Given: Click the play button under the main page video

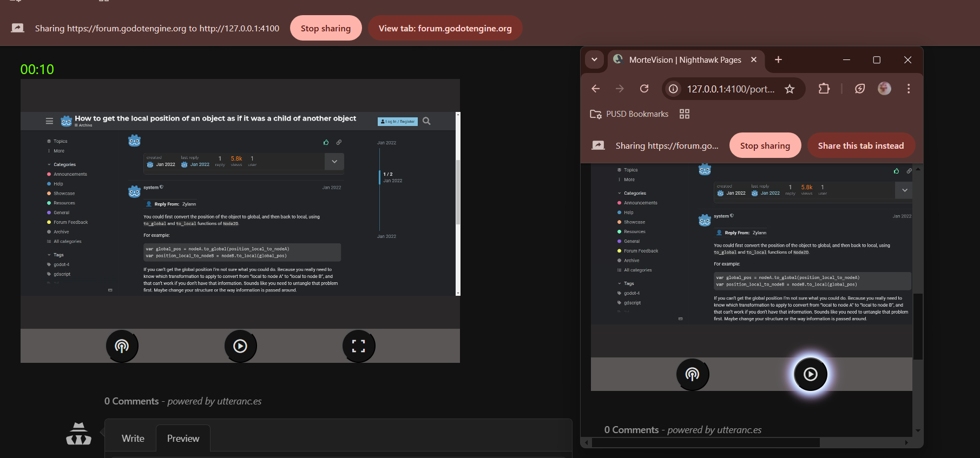Looking at the screenshot, I should 240,346.
